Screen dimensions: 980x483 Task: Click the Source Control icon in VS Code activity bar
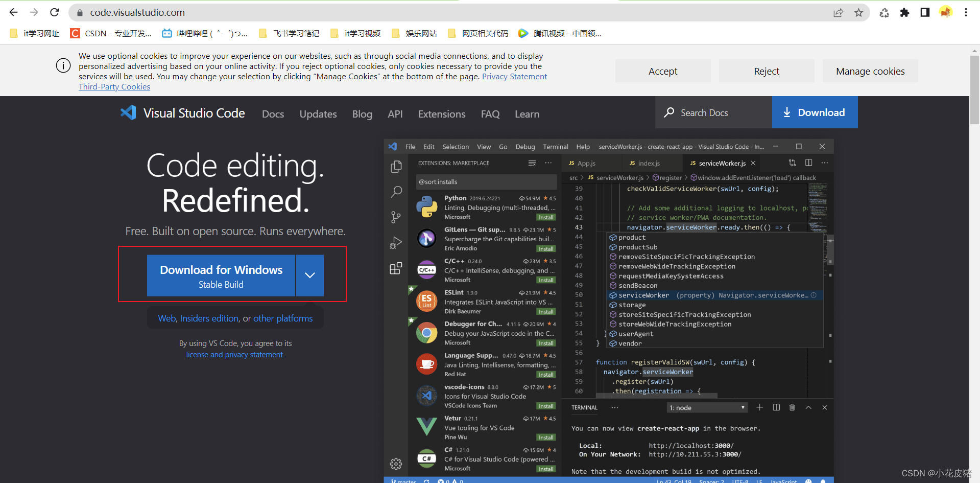click(x=396, y=217)
